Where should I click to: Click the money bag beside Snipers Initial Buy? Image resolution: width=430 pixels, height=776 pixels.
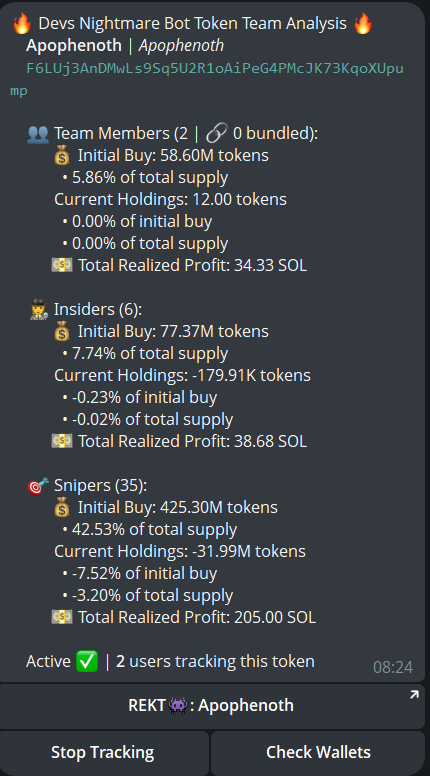[62, 508]
